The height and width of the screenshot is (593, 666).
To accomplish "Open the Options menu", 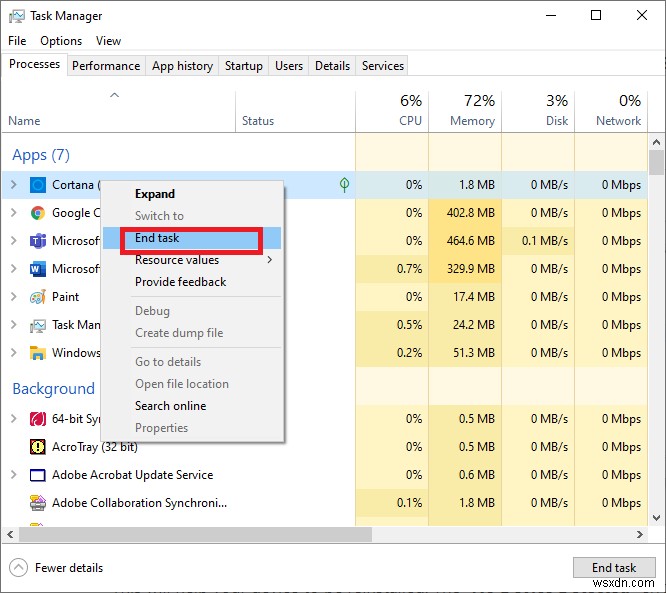I will click(x=61, y=41).
